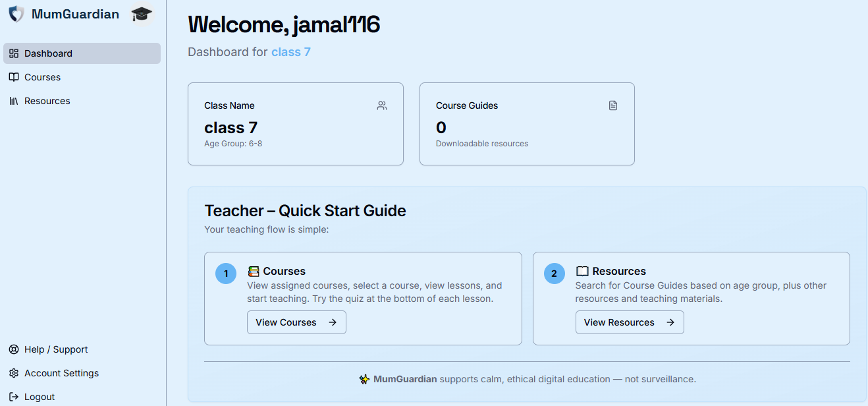Click the Help / Support lifebuoy icon
This screenshot has width=868, height=406.
click(14, 349)
